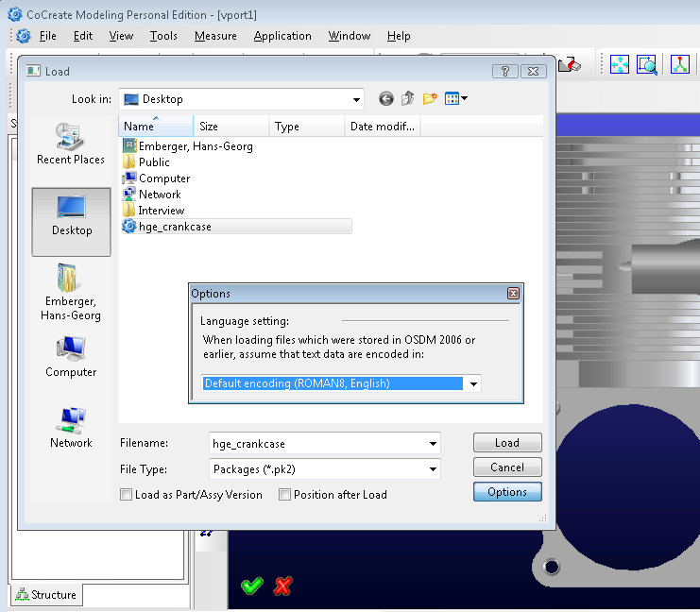
Task: Create a new folder icon
Action: tap(430, 98)
